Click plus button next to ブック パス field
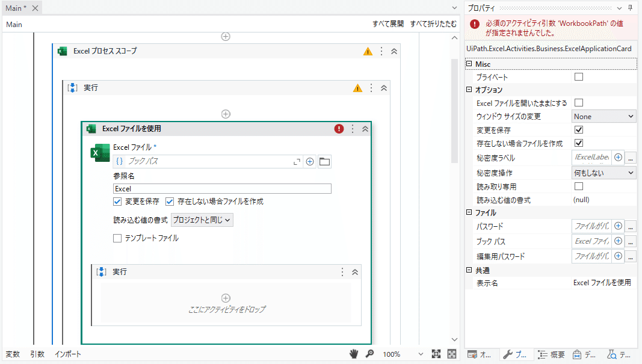 click(310, 162)
